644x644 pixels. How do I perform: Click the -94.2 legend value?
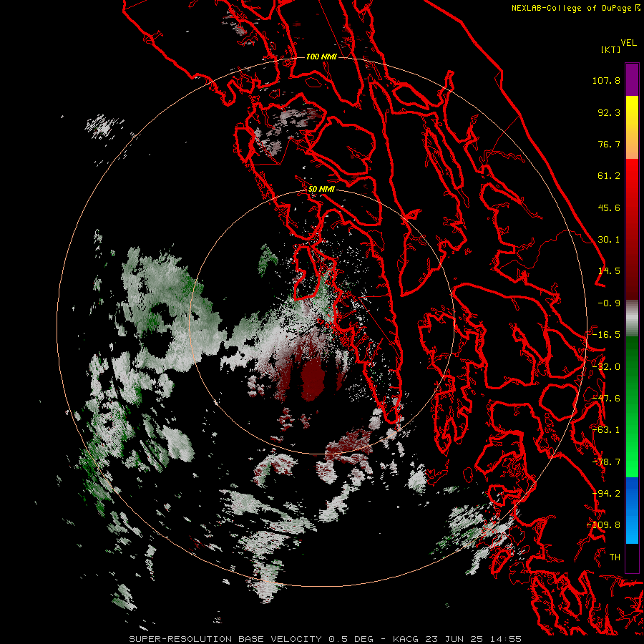pos(606,494)
